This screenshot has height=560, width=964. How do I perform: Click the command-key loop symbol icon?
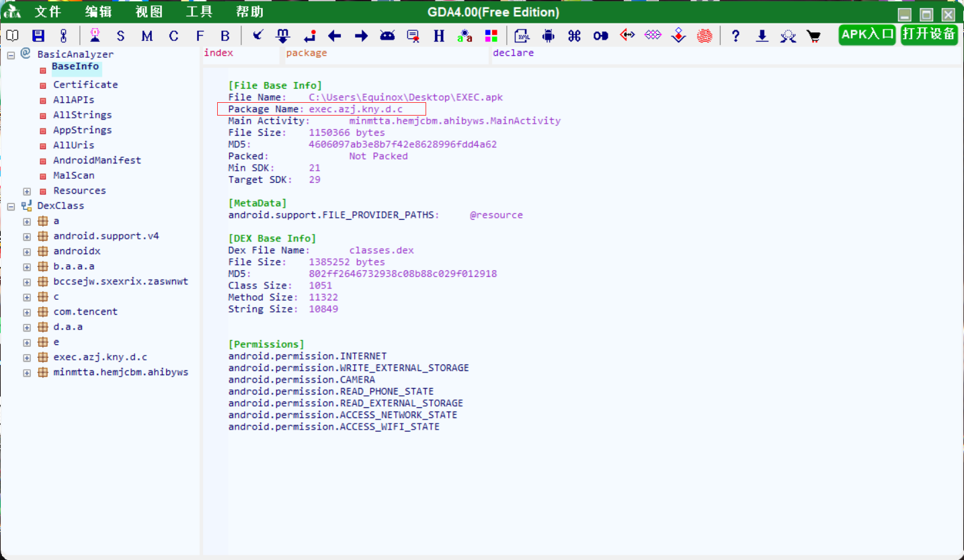tap(574, 36)
